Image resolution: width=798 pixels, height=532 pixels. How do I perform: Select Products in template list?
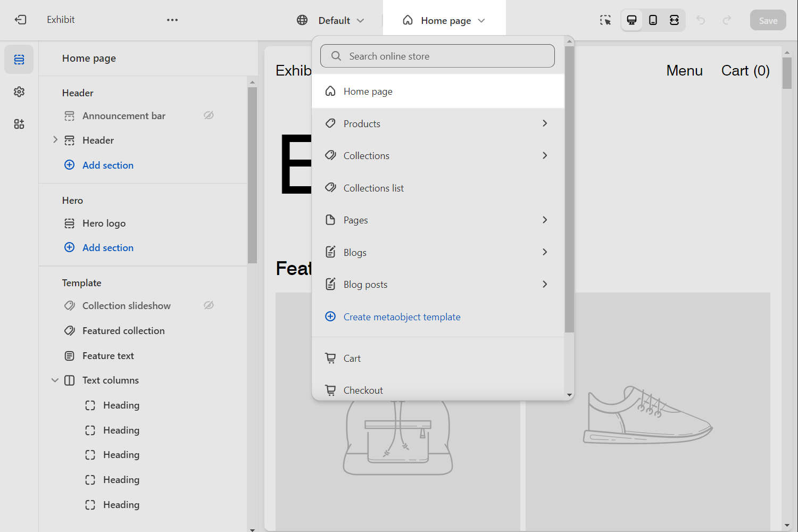point(438,123)
